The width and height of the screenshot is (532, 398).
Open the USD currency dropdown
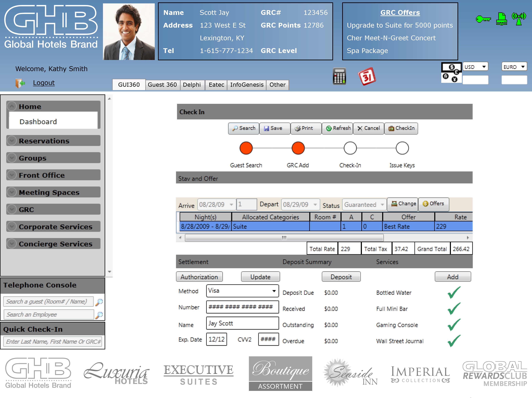click(475, 67)
